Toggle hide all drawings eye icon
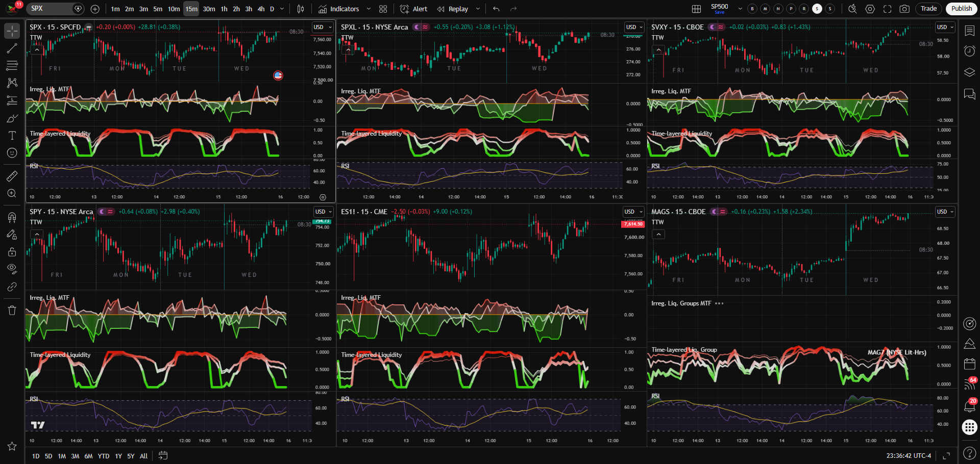This screenshot has width=980, height=464. coord(12,269)
